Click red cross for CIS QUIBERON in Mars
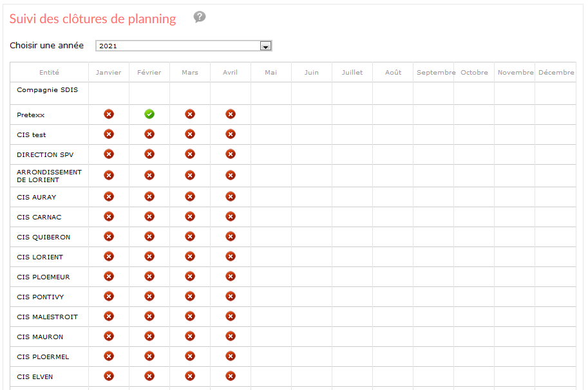 [190, 236]
